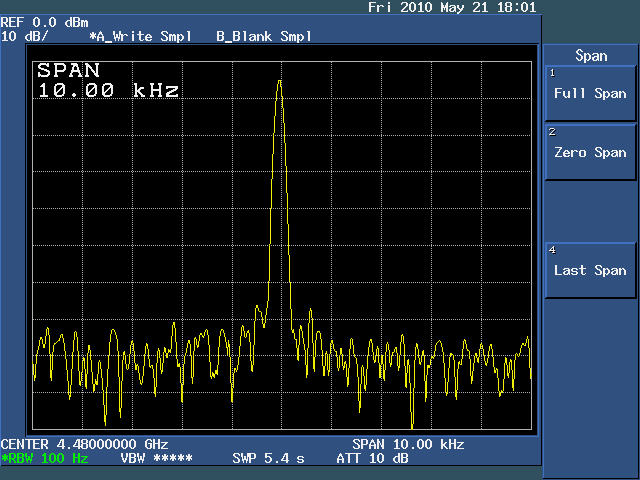
Task: Click the bottom SPAN 10.00 kHz status readout
Action: [x=407, y=444]
